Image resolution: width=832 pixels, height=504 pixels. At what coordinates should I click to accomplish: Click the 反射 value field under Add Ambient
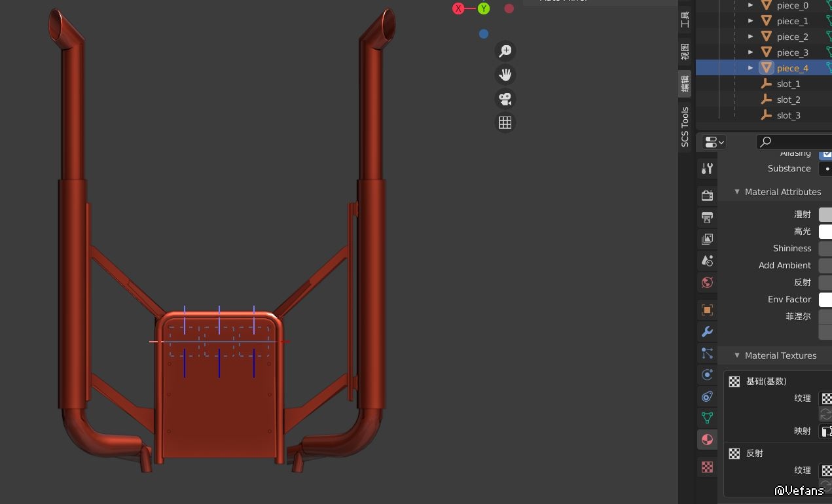click(825, 283)
